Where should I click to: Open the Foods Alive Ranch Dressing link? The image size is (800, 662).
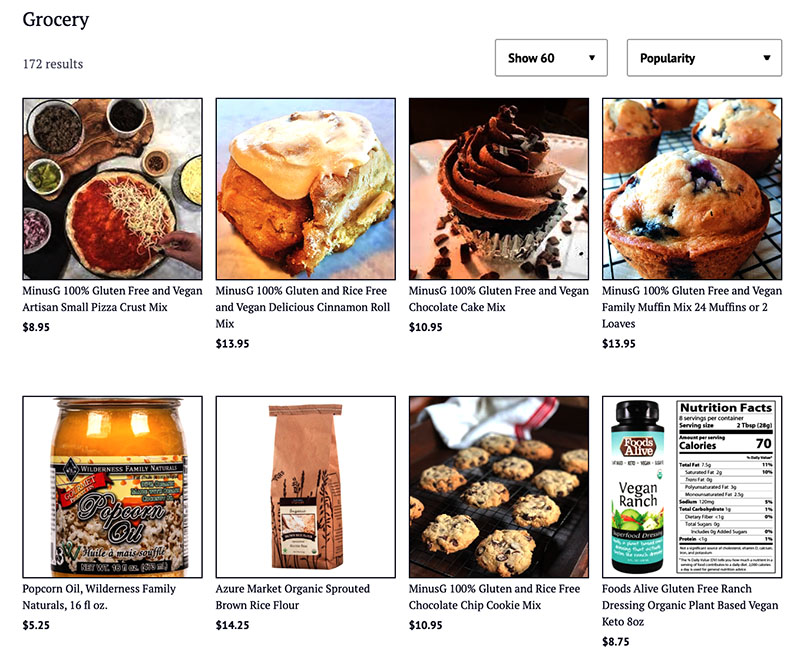pos(690,605)
